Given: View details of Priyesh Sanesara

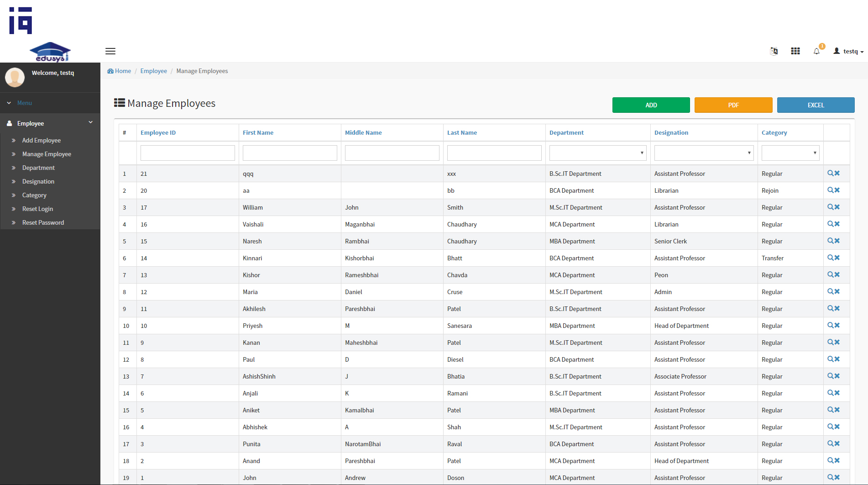Looking at the screenshot, I should click(831, 325).
